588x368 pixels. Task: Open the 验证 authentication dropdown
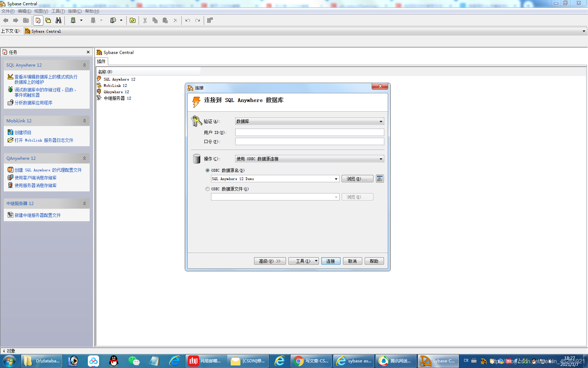[x=309, y=121]
